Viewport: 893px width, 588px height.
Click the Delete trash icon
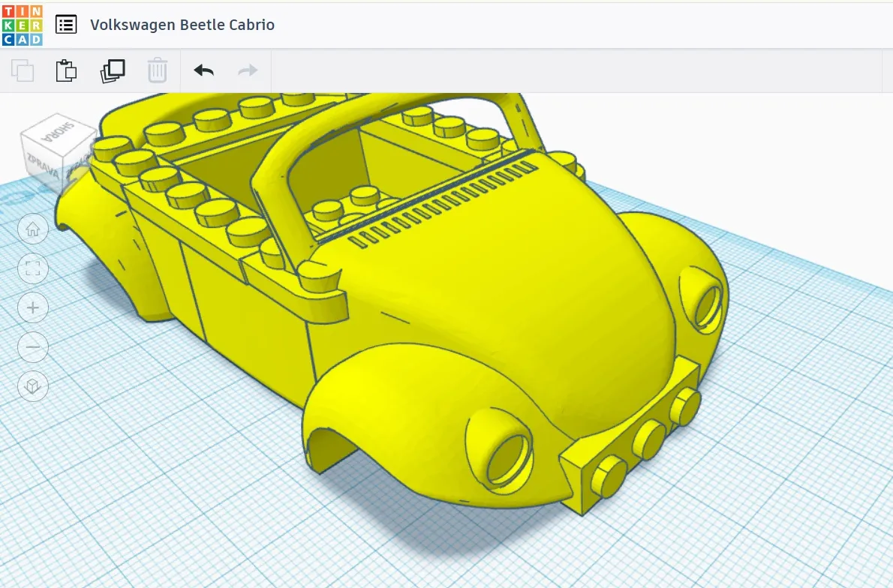[x=158, y=70]
